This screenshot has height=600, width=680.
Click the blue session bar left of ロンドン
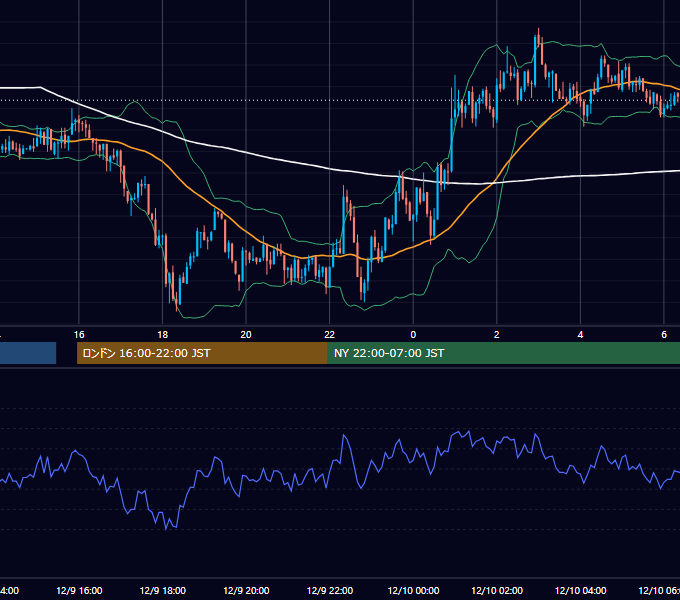pyautogui.click(x=28, y=353)
